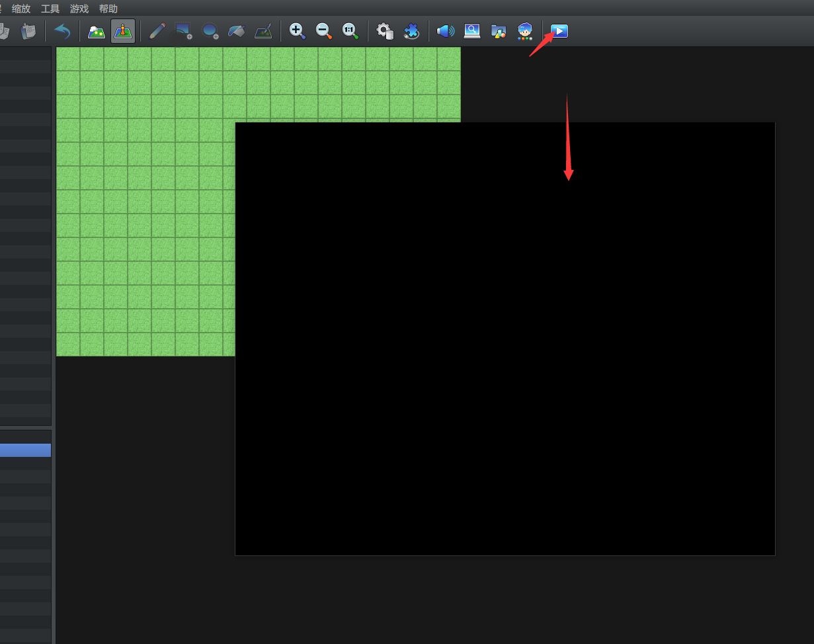Switch to Event editing mode
Viewport: 814px width, 644px height.
click(x=123, y=31)
